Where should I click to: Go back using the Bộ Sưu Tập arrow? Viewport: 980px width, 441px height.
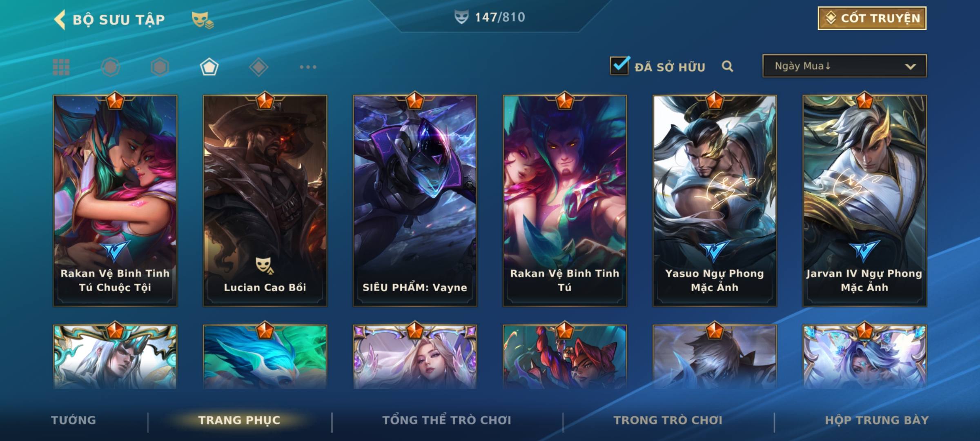(60, 20)
